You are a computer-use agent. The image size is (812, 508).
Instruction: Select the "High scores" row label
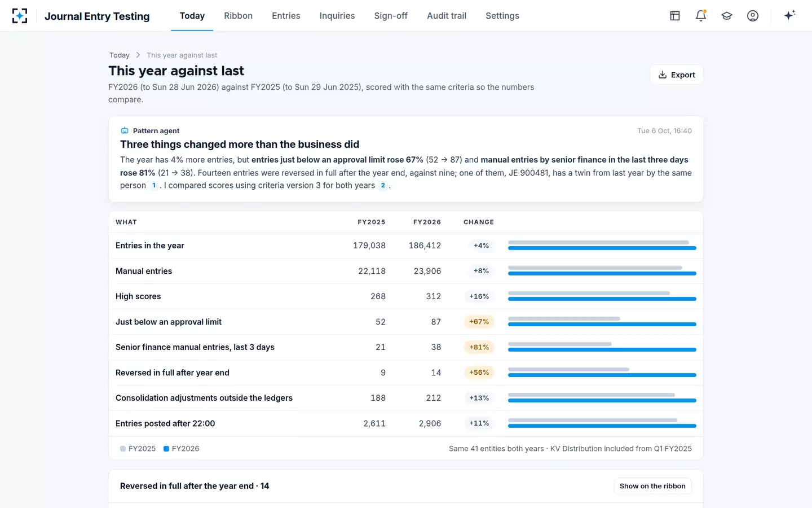pyautogui.click(x=138, y=296)
